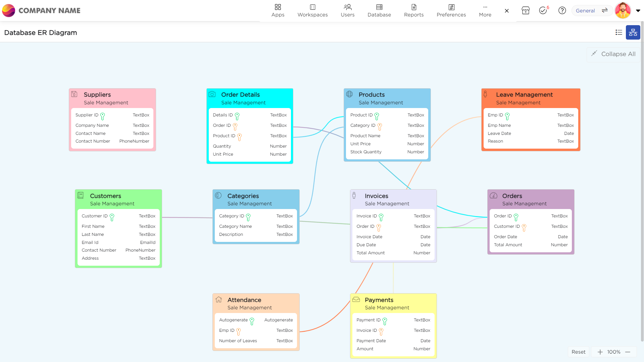This screenshot has height=362, width=644.
Task: Zoom out with the minus button
Action: click(x=628, y=352)
